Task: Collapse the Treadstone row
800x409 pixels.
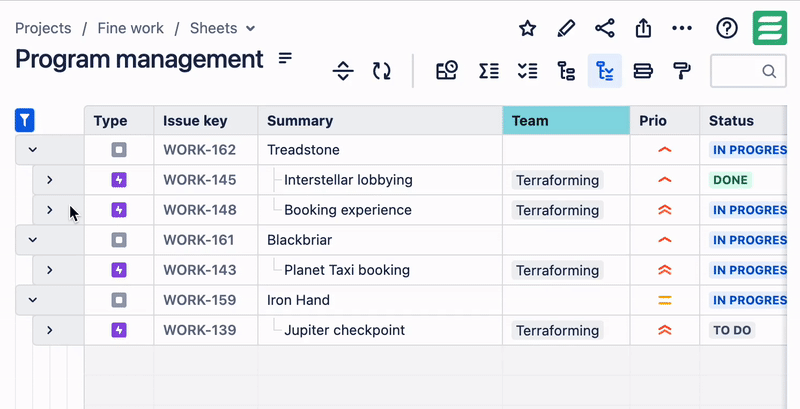Action: click(33, 150)
